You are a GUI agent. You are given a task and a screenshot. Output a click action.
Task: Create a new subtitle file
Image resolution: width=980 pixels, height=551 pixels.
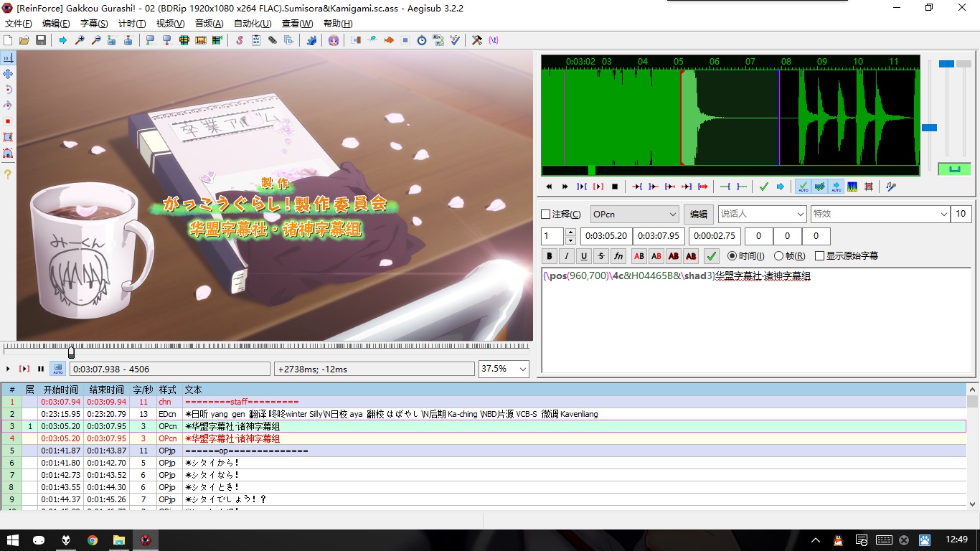[8, 40]
